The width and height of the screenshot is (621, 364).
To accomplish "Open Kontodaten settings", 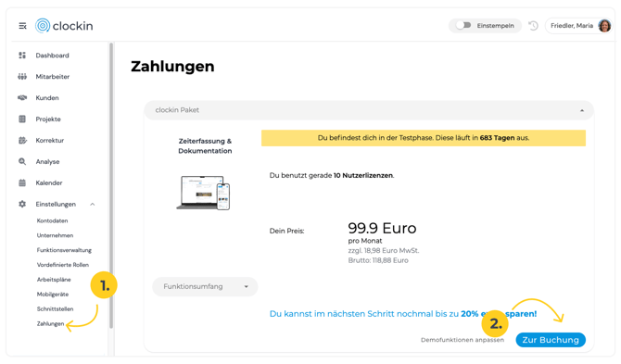I will pyautogui.click(x=52, y=220).
